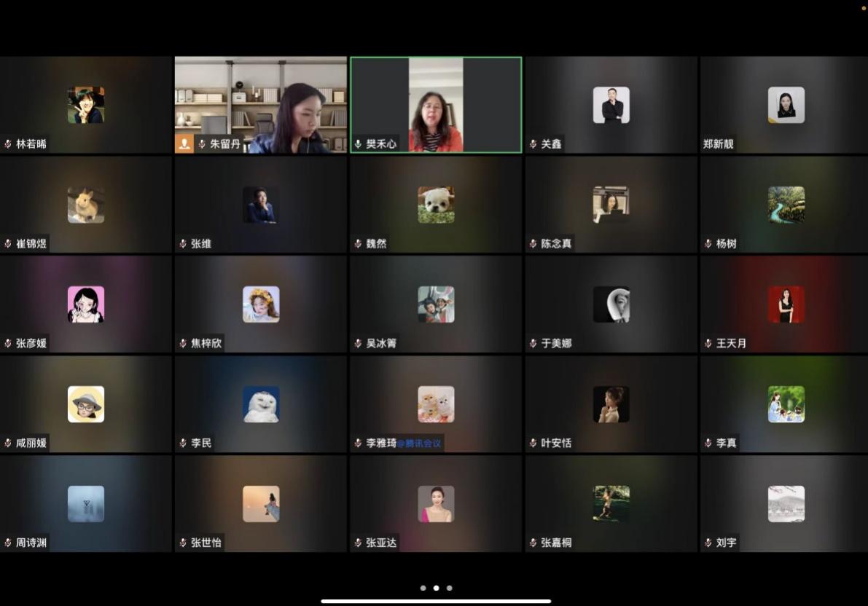This screenshot has height=606, width=868.
Task: Click the 郑新靓 name label
Action: (x=718, y=144)
